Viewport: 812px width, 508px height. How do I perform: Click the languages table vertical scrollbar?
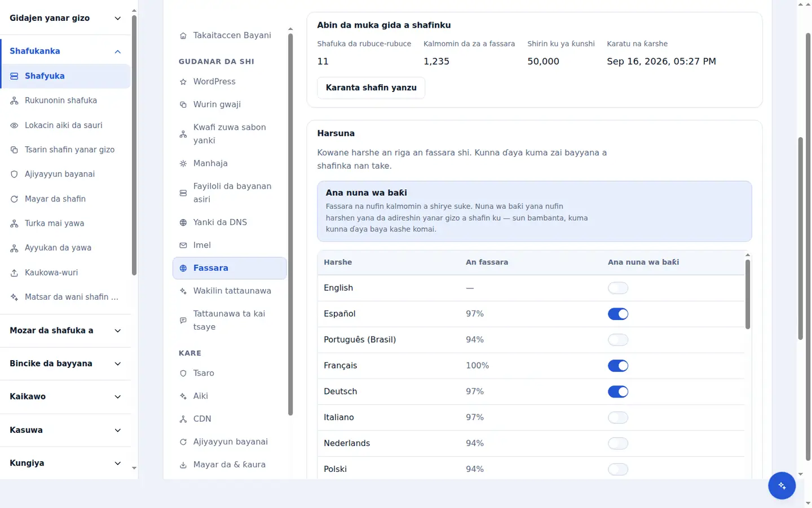point(748,294)
